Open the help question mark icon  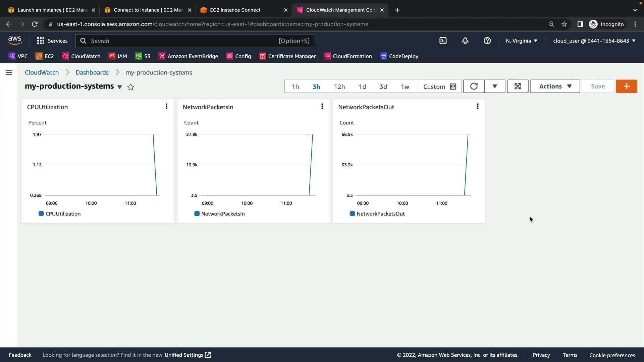click(487, 41)
